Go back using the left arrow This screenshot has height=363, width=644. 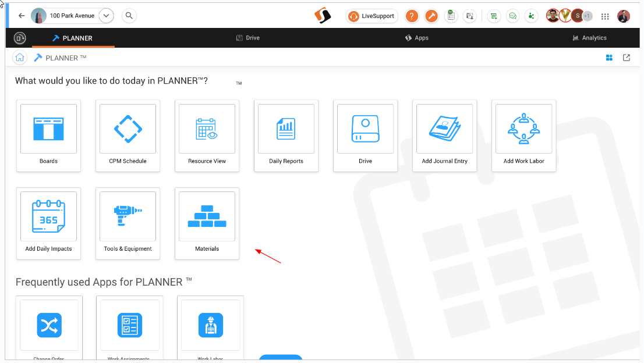point(22,16)
